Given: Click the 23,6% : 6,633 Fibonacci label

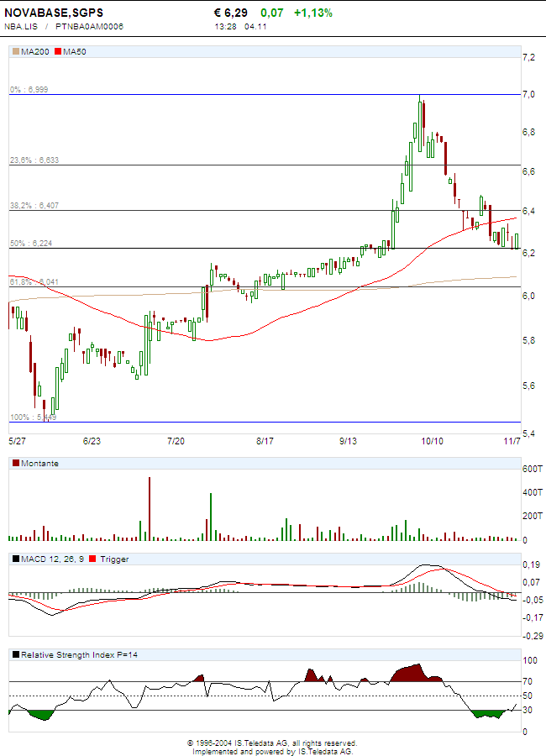Looking at the screenshot, I should [x=34, y=160].
